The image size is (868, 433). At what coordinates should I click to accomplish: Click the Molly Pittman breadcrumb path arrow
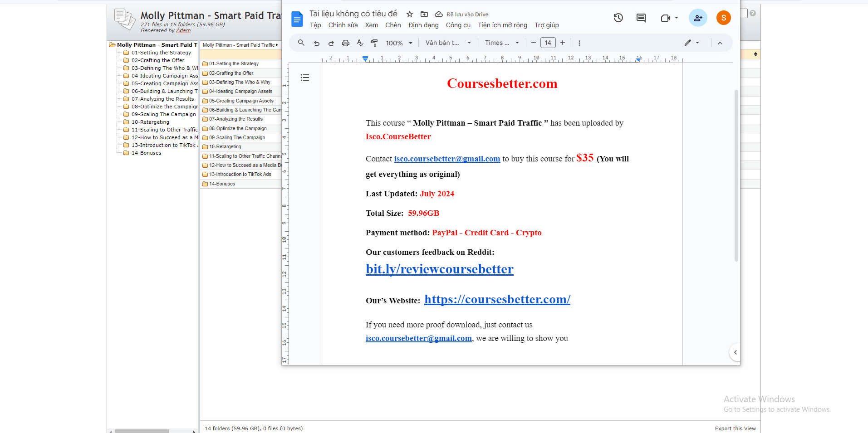click(x=277, y=45)
